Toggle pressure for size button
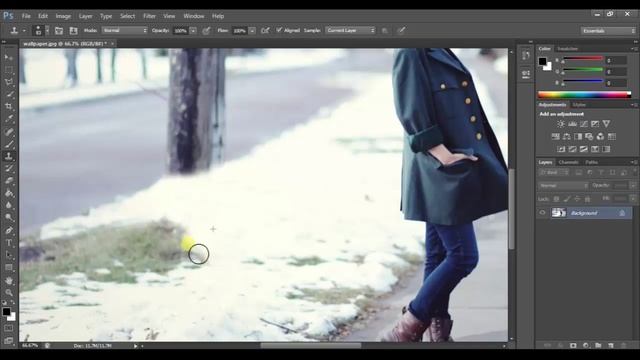This screenshot has height=360, width=640. click(x=401, y=31)
